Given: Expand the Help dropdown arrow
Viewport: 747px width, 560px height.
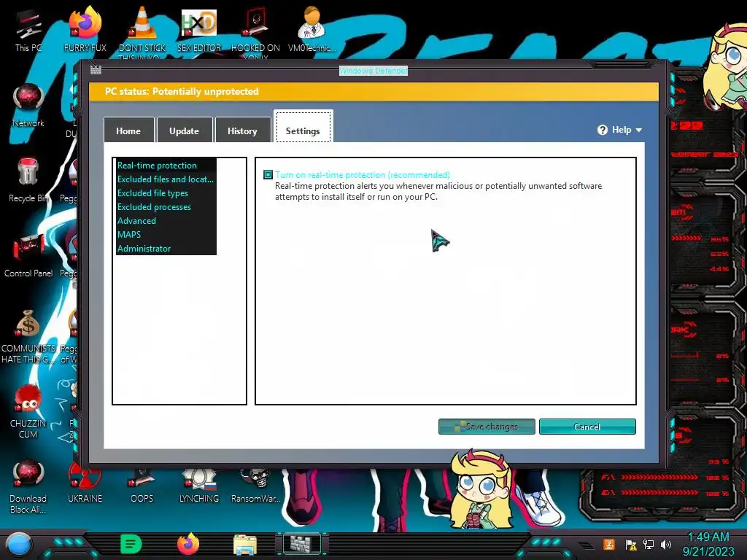Looking at the screenshot, I should (x=639, y=130).
